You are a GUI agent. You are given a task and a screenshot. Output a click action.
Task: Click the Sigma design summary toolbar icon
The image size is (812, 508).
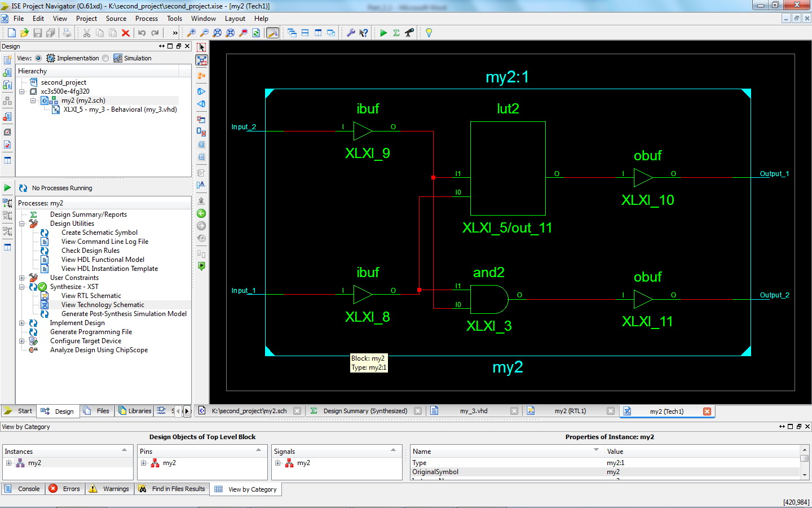(x=396, y=33)
